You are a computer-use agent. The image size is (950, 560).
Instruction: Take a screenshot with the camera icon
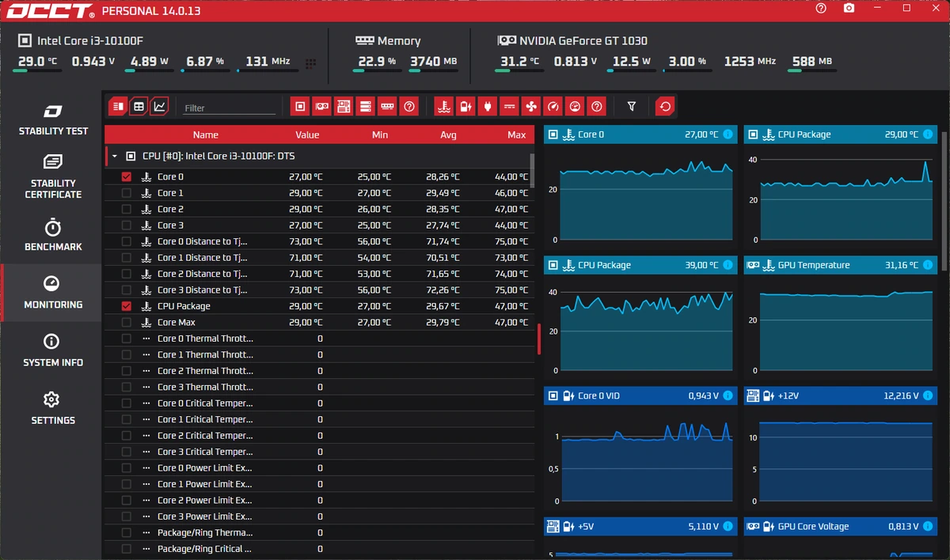pyautogui.click(x=849, y=9)
